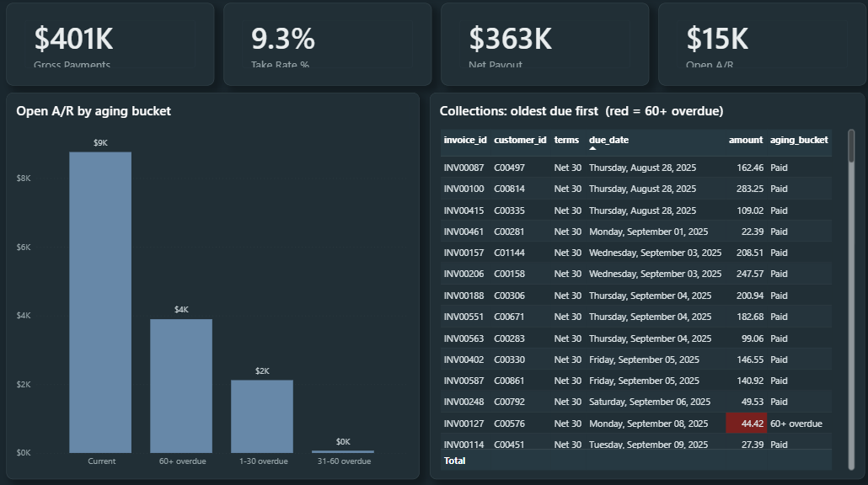
Task: Click the Total row label
Action: (x=454, y=461)
